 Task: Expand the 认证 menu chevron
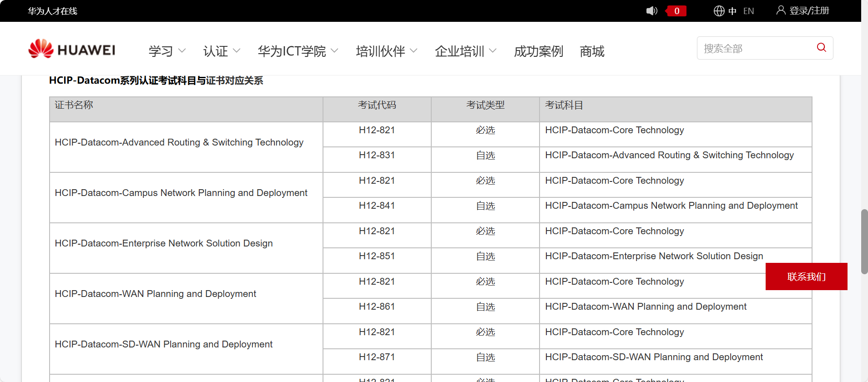237,50
